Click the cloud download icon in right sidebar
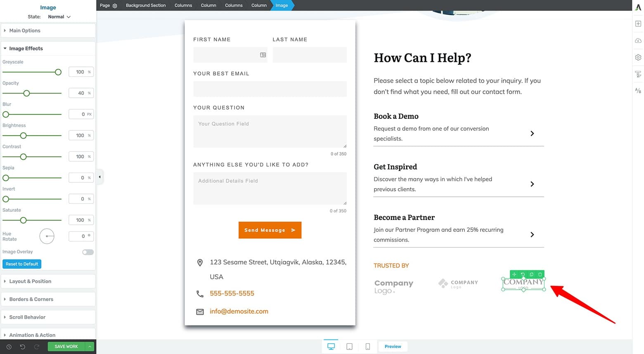 (638, 40)
